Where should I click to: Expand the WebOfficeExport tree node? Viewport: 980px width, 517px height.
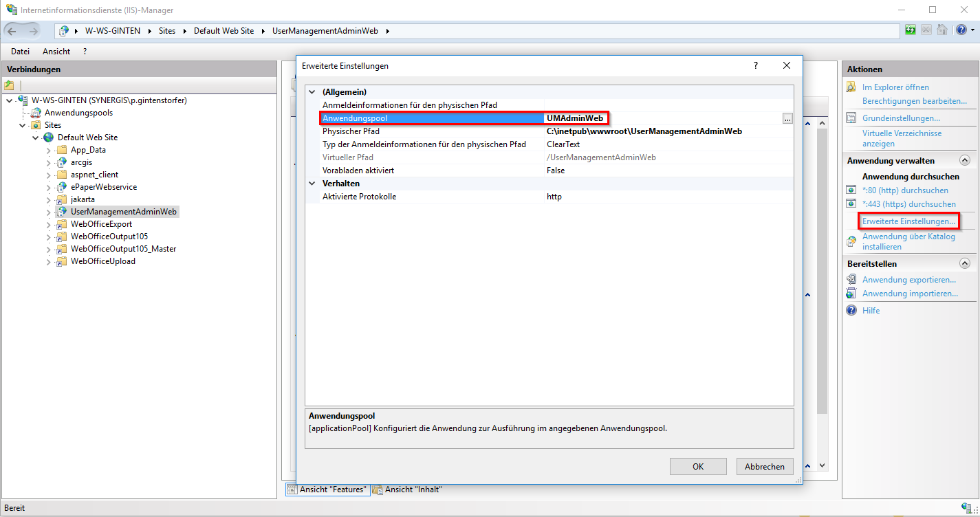47,223
